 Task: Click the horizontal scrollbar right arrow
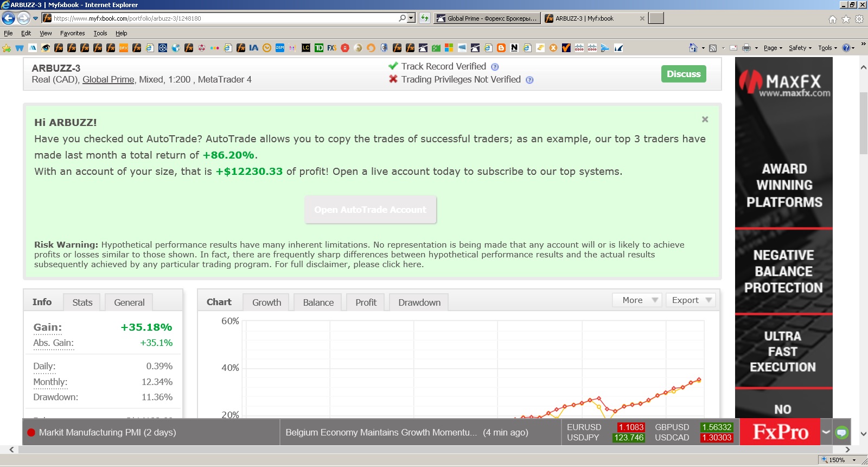point(847,450)
